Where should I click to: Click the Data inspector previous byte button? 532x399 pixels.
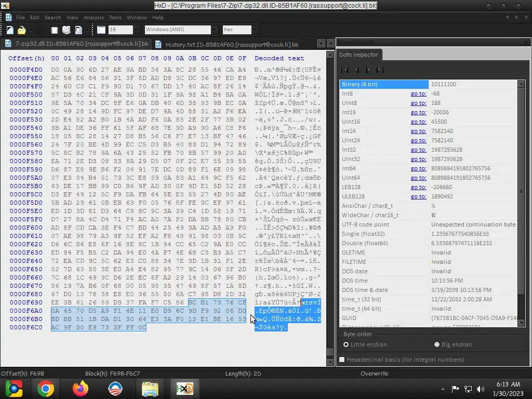click(x=356, y=70)
